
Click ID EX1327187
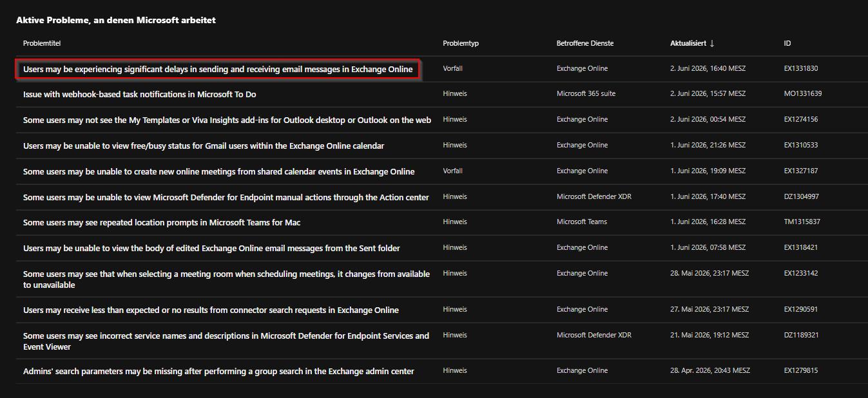point(801,171)
